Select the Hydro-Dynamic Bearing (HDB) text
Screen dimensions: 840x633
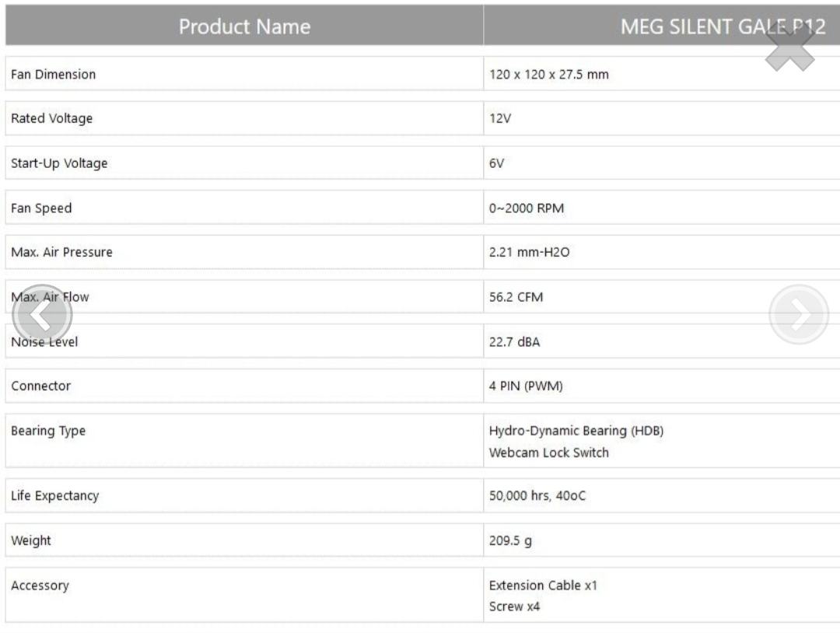click(x=576, y=431)
